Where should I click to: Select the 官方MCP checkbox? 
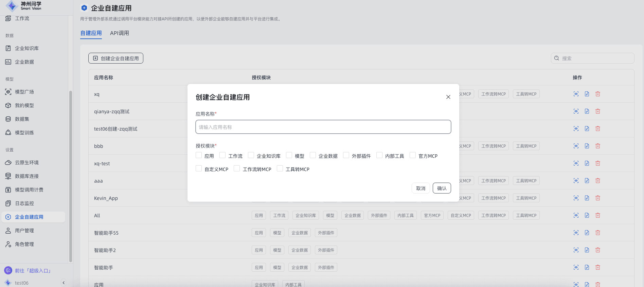[413, 155]
